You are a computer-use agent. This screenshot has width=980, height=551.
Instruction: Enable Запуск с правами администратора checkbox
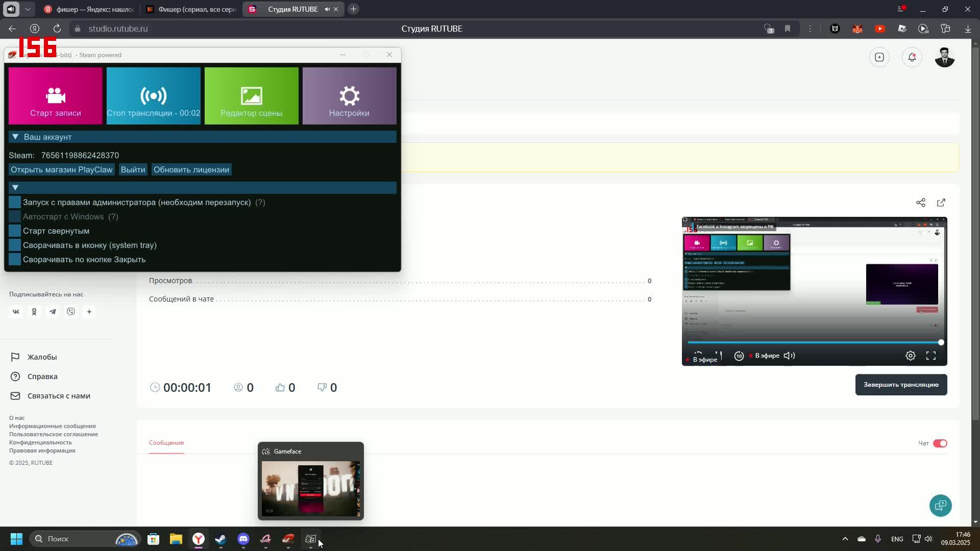click(15, 203)
